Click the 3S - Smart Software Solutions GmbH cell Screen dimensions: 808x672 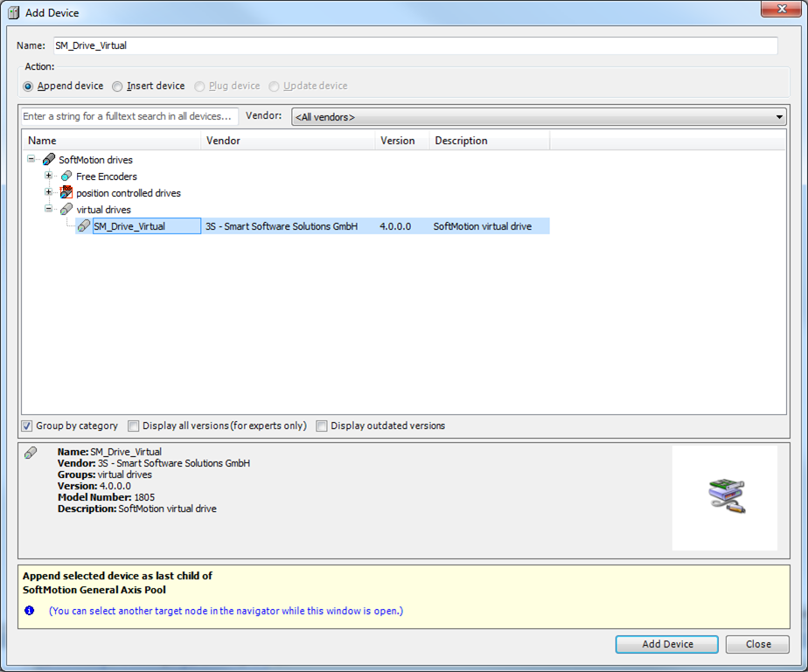(x=282, y=226)
